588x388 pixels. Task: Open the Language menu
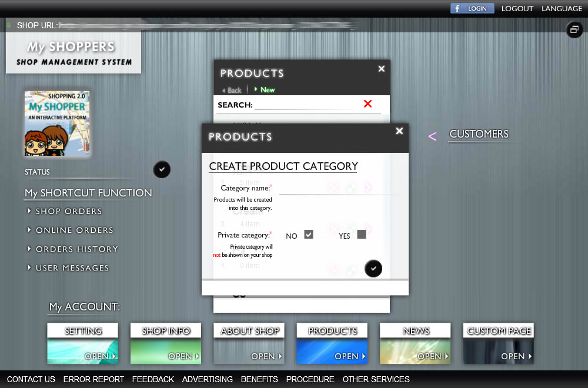point(562,9)
